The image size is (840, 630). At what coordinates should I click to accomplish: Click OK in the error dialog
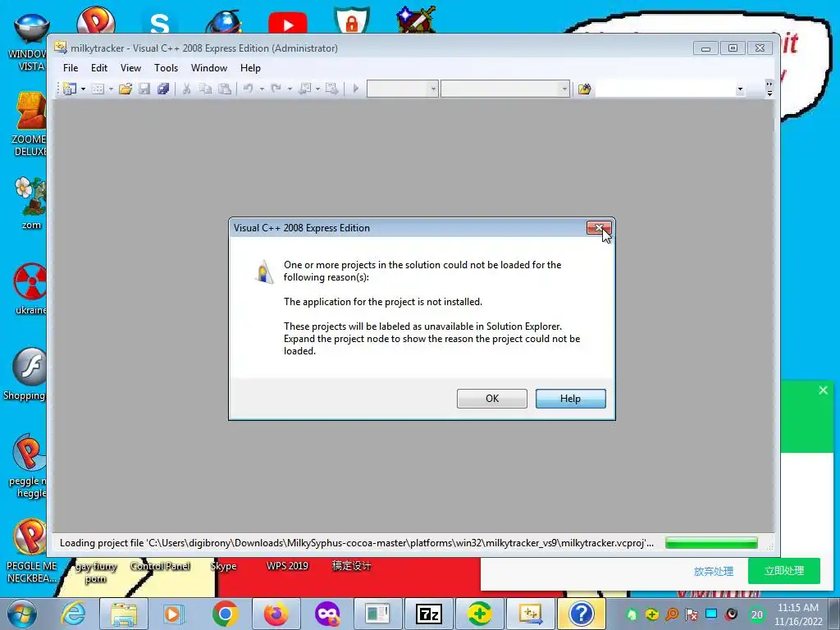pyautogui.click(x=492, y=399)
